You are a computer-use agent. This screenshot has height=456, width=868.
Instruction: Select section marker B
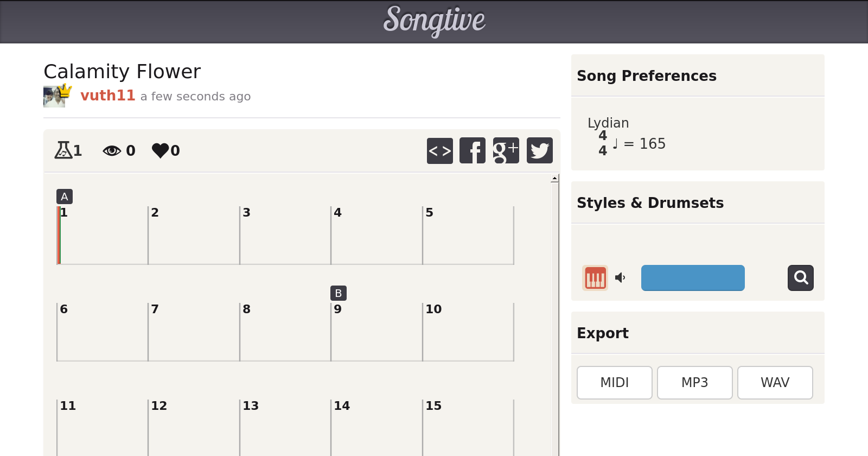pos(339,293)
